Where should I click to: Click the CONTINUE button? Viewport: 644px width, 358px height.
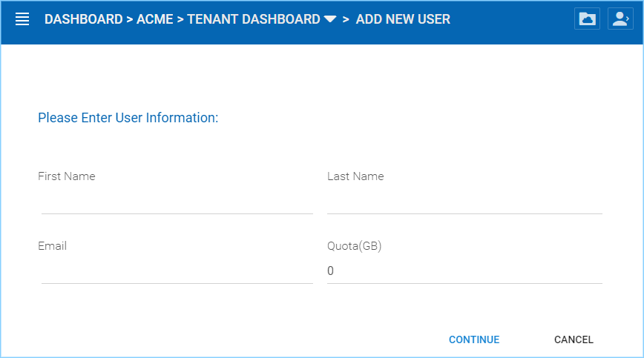pyautogui.click(x=474, y=339)
